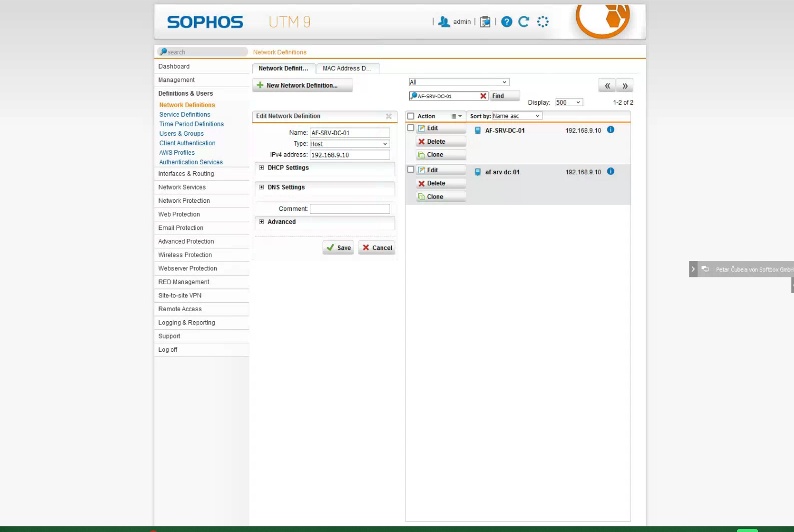
Task: Open the Type dropdown showing Host
Action: [x=349, y=144]
